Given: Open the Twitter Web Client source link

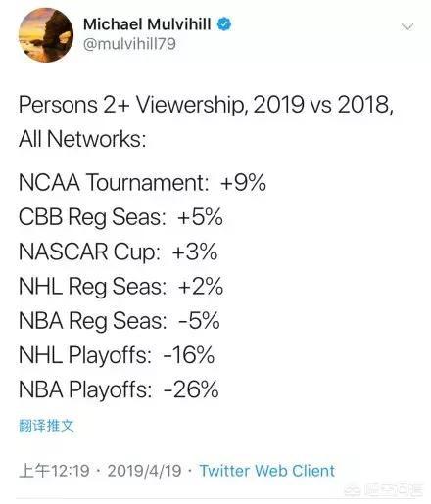Looking at the screenshot, I should pos(267,471).
